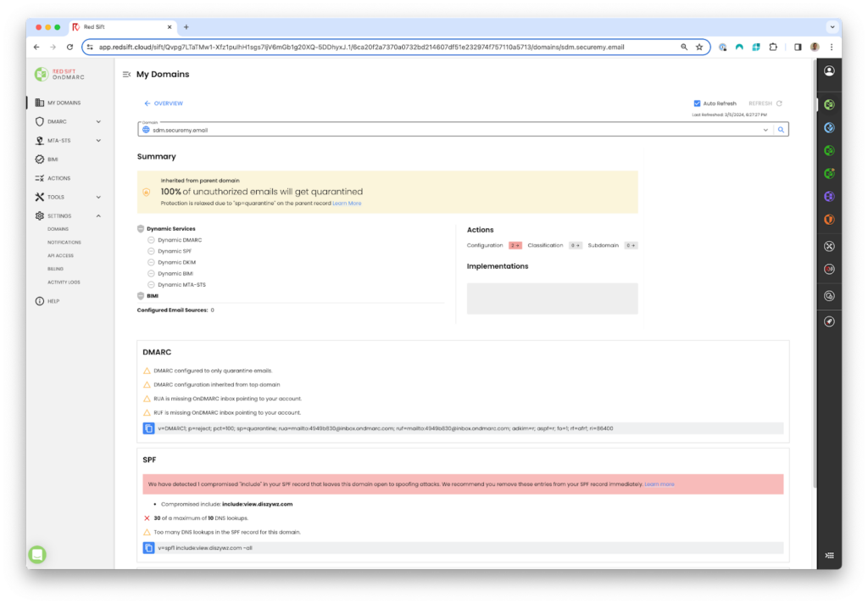Image resolution: width=868 pixels, height=604 pixels.
Task: Select the Tools crossed-wrench icon
Action: tap(39, 197)
